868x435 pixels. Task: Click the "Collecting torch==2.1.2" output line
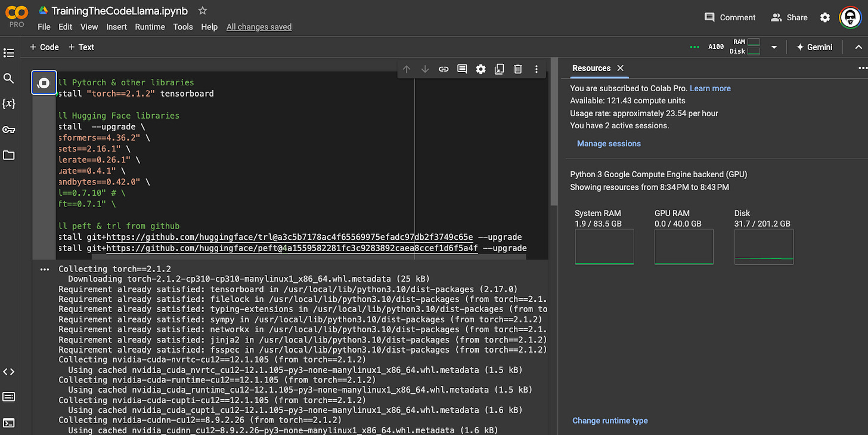[x=114, y=269]
